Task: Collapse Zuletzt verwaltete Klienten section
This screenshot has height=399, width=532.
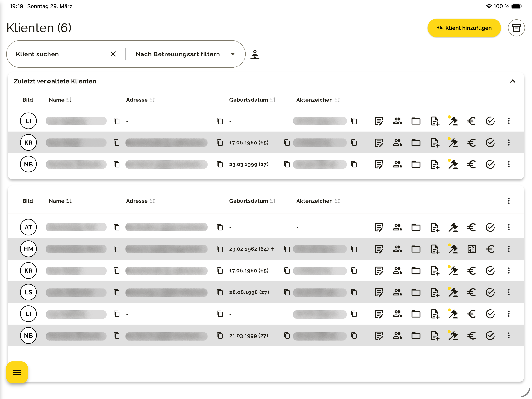Action: coord(512,81)
